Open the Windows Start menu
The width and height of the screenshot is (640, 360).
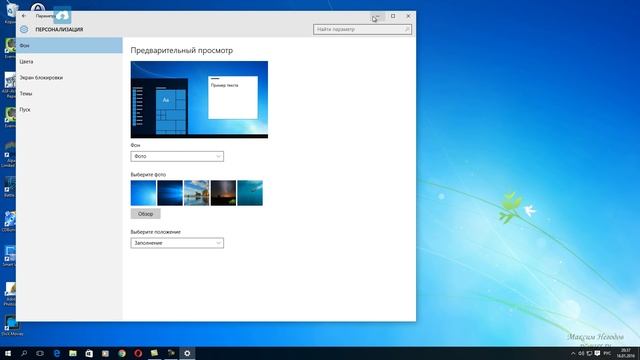(8, 353)
